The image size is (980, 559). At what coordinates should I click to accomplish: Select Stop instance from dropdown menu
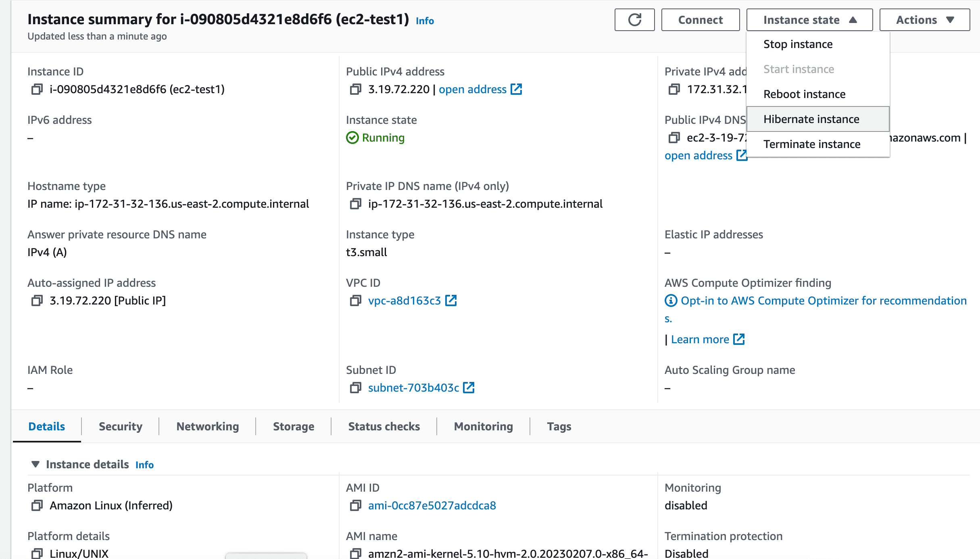[798, 44]
